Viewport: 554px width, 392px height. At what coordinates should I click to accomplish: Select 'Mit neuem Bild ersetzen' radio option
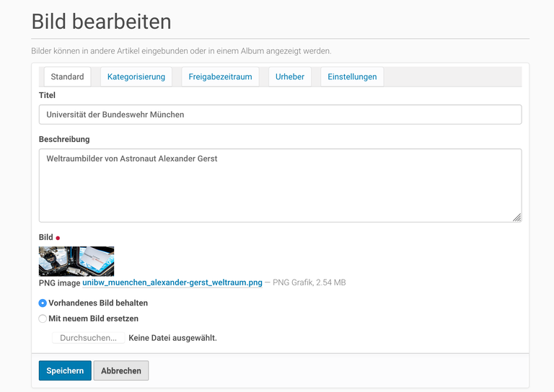[x=43, y=318]
